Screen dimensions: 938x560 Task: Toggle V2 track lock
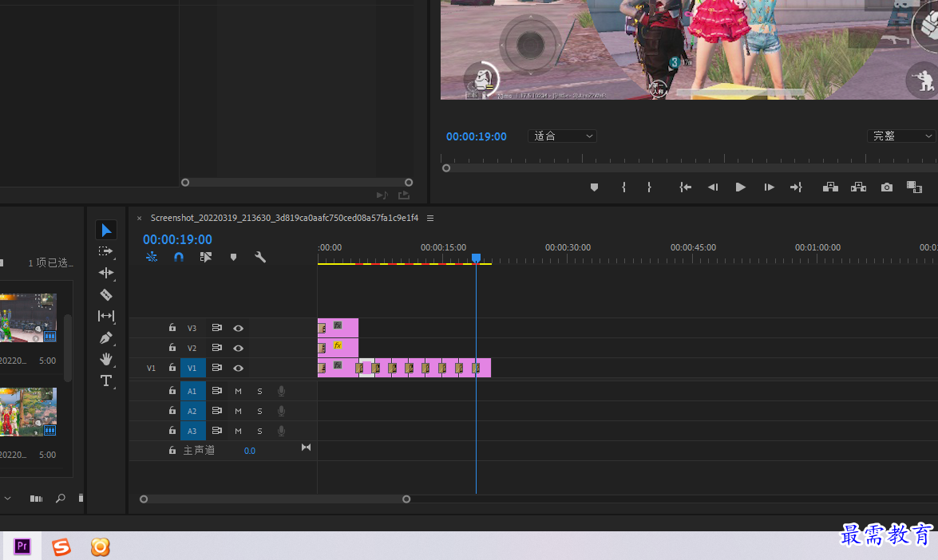coord(172,348)
